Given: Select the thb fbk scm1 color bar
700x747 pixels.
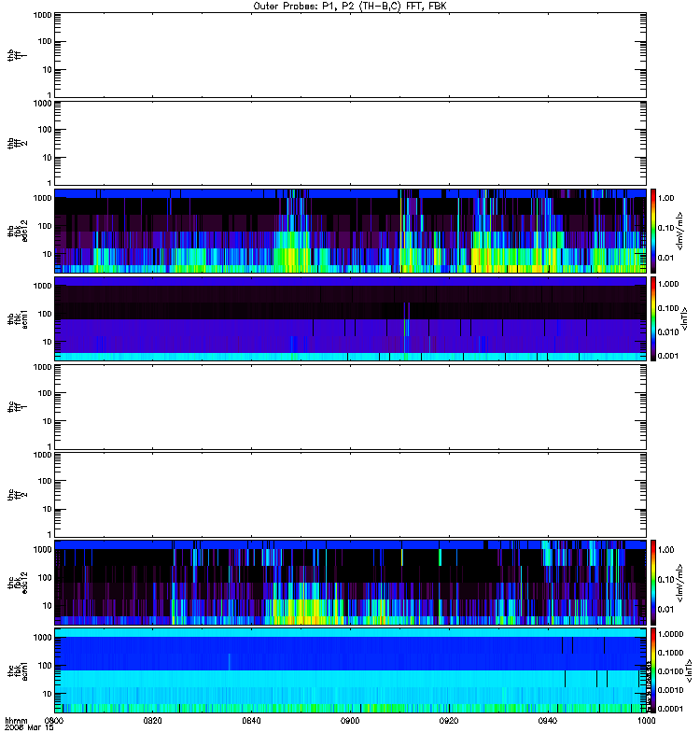Looking at the screenshot, I should [653, 318].
